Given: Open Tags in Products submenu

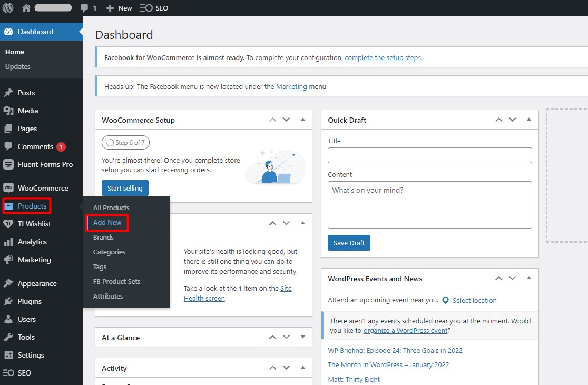Looking at the screenshot, I should tap(100, 267).
